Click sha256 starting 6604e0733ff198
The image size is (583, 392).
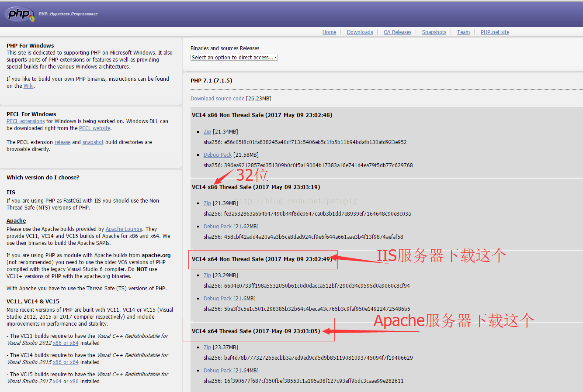coord(307,286)
